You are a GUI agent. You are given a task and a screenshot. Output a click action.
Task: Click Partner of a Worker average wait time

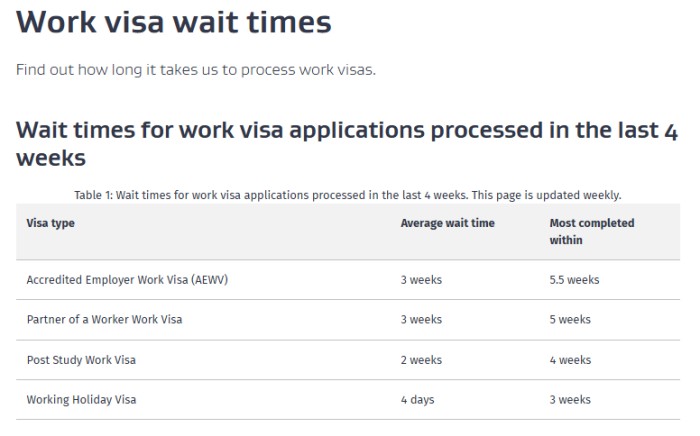click(421, 320)
